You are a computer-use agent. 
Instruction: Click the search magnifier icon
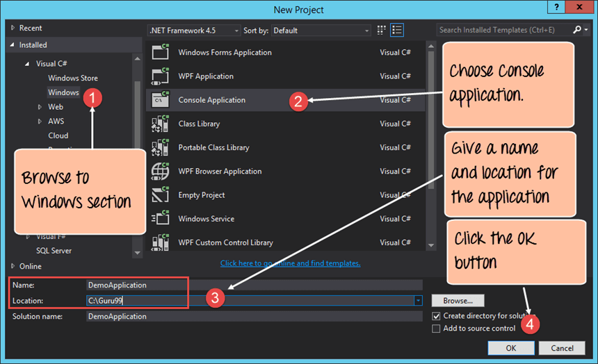[x=576, y=30]
